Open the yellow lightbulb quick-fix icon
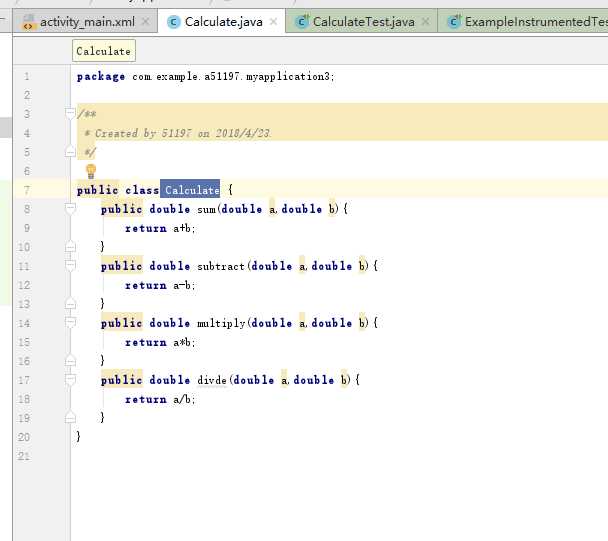608x541 pixels. [91, 171]
